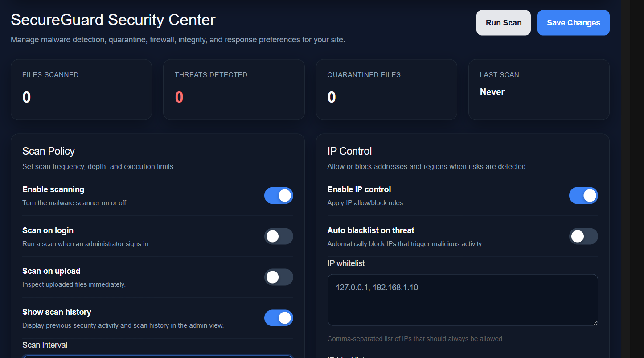
Task: Turn on Scan on login
Action: click(279, 236)
